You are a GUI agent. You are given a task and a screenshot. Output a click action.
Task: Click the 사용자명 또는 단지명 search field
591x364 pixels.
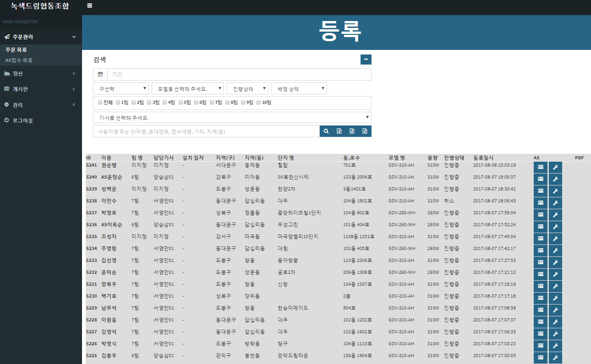point(206,131)
